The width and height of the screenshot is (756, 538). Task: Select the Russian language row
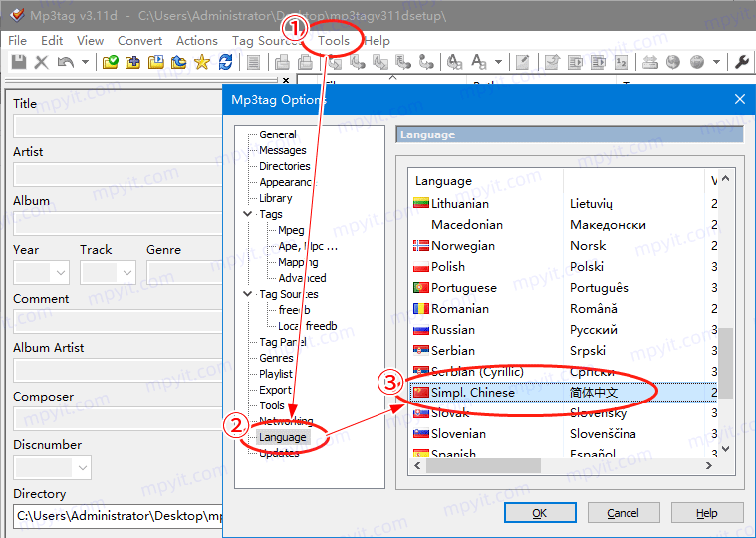click(563, 330)
